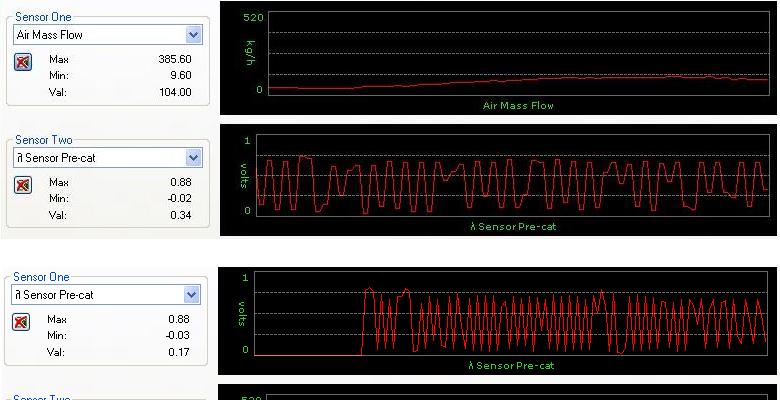Select the Sensor Two λ Sensor Pre-cat field
This screenshot has width=780, height=400.
(98, 158)
